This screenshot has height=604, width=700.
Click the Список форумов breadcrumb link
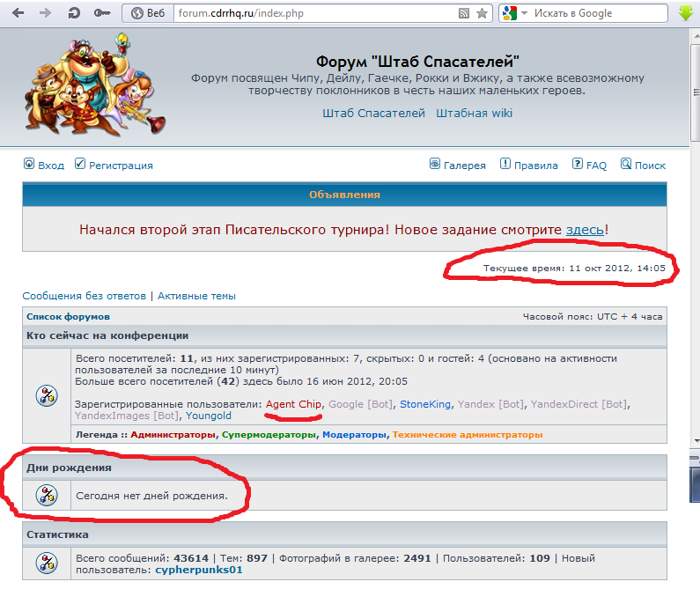click(68, 316)
